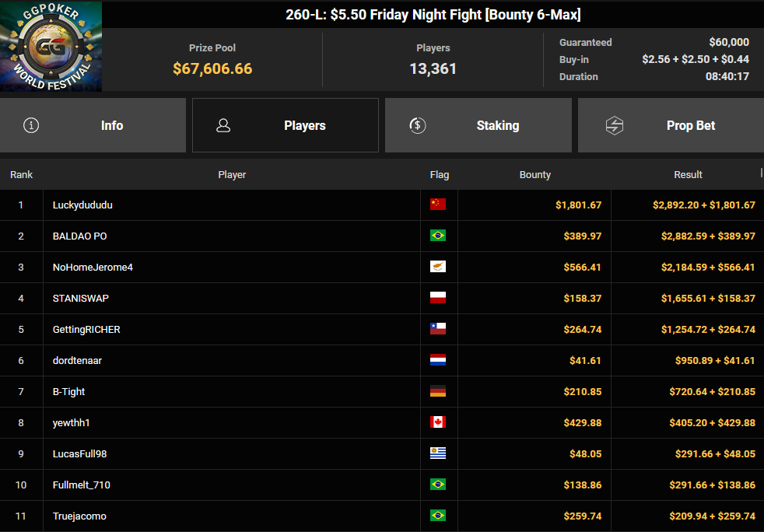Click the Brazil flag for BALDAO PO
The width and height of the screenshot is (764, 532).
(438, 236)
